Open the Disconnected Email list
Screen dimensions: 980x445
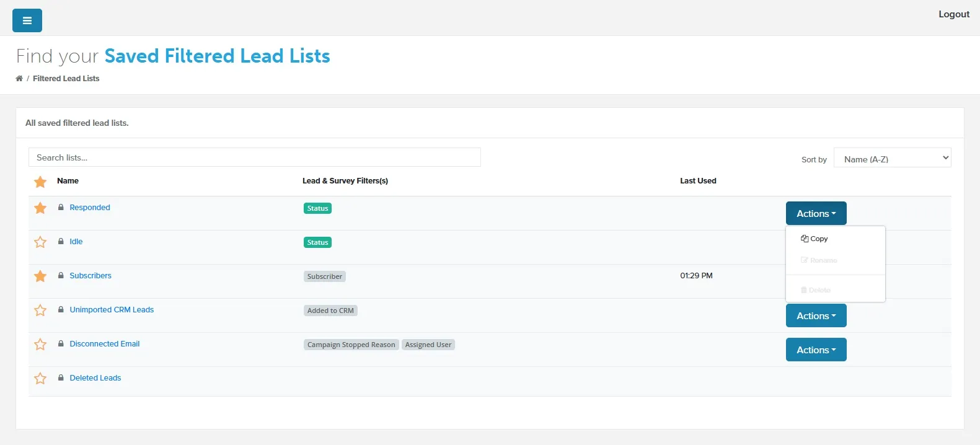pos(105,344)
